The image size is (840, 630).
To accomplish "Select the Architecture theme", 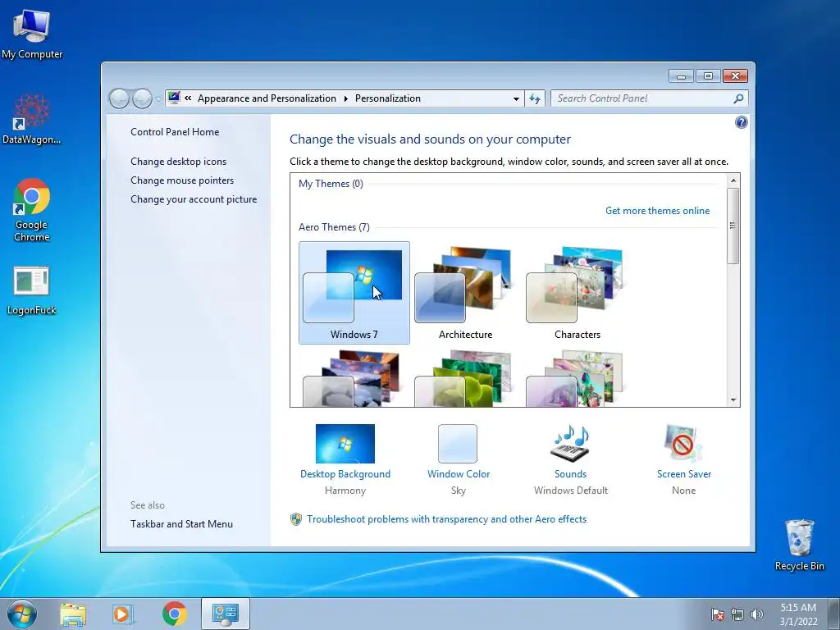I will pyautogui.click(x=466, y=293).
